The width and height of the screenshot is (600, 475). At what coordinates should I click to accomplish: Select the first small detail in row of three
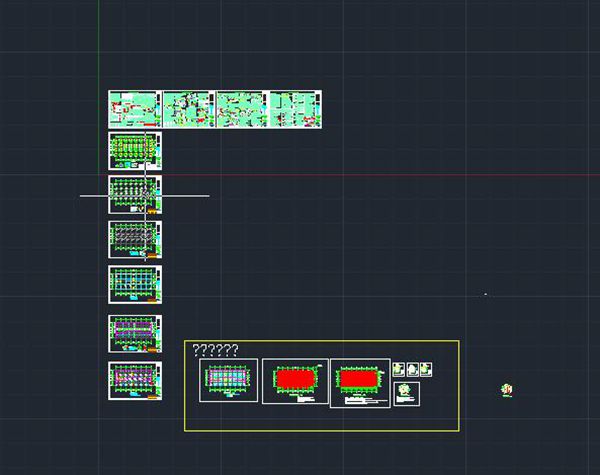399,369
